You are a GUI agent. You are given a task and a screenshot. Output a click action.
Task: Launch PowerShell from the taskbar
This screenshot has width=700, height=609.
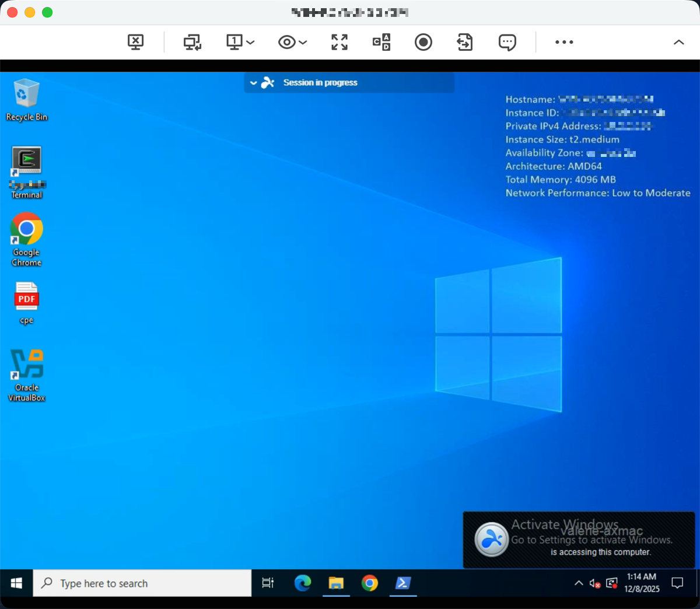(403, 583)
